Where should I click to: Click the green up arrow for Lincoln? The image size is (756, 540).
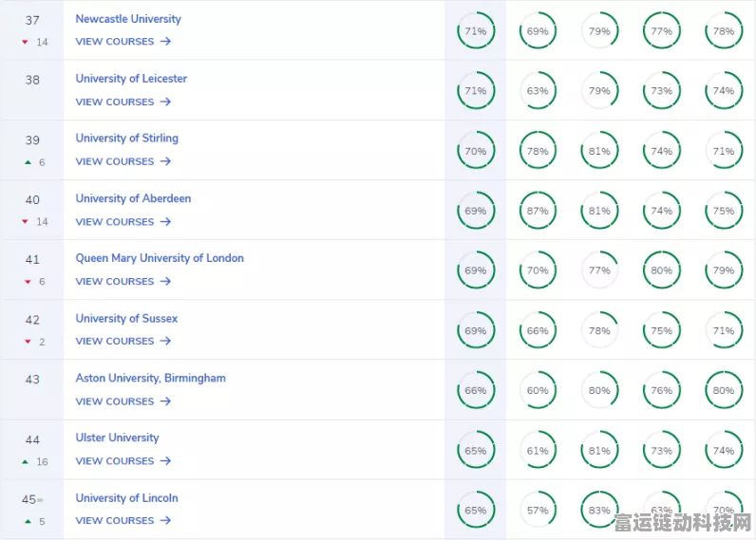(x=28, y=521)
